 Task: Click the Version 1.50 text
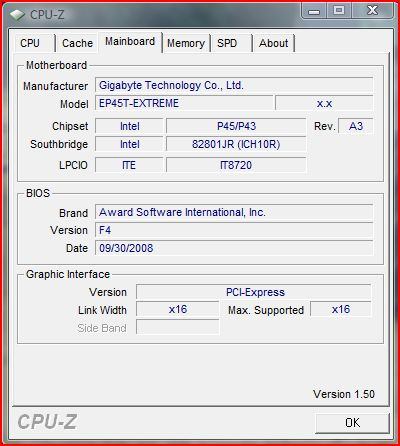coord(344,394)
